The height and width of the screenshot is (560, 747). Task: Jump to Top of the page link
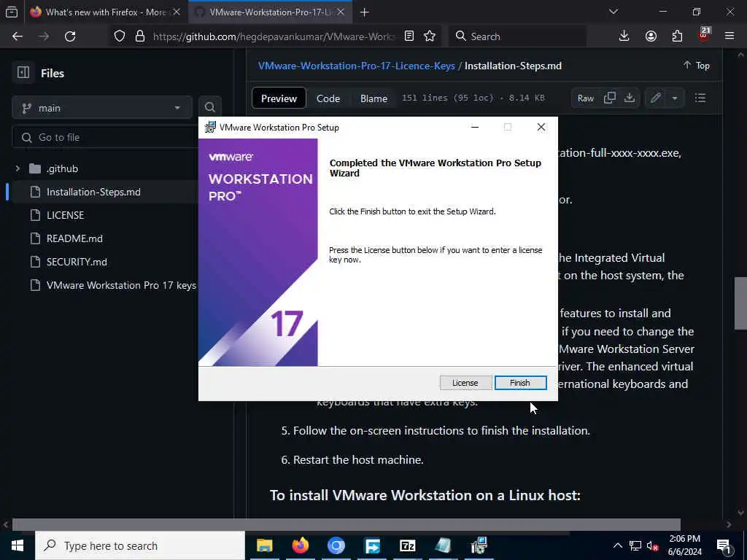point(697,65)
